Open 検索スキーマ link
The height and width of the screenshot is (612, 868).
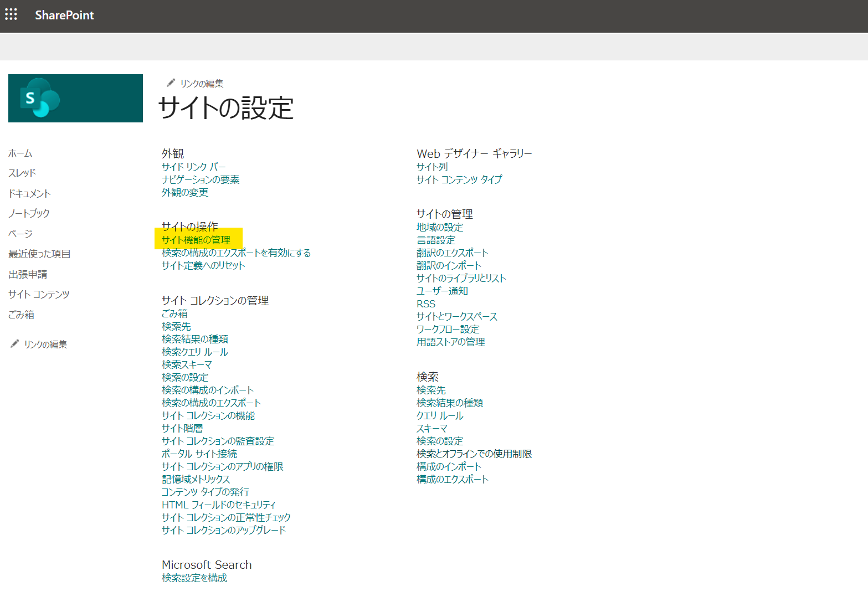(x=187, y=364)
